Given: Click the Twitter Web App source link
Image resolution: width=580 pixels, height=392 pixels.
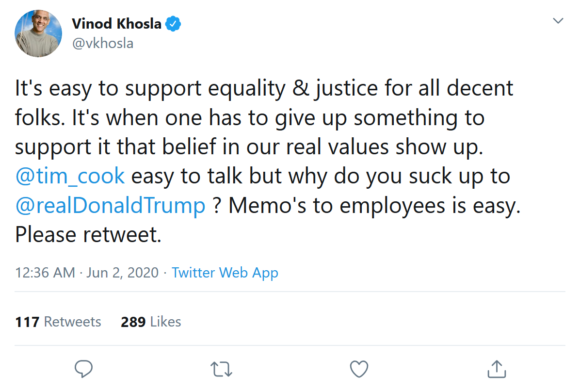Looking at the screenshot, I should (225, 273).
